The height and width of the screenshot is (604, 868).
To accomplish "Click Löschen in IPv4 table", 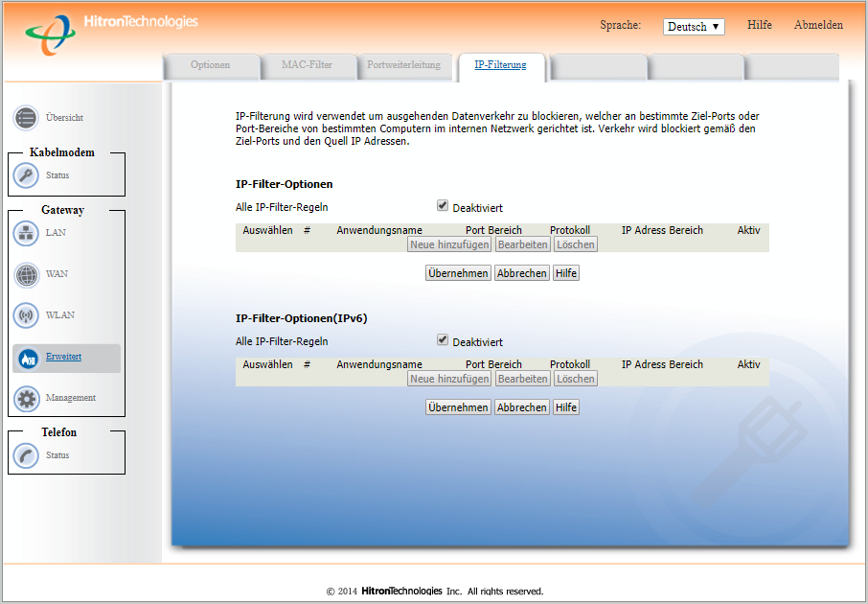I will (x=576, y=244).
